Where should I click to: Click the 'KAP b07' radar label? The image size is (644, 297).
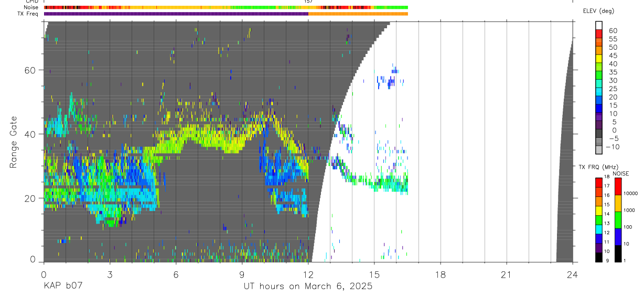tap(62, 287)
